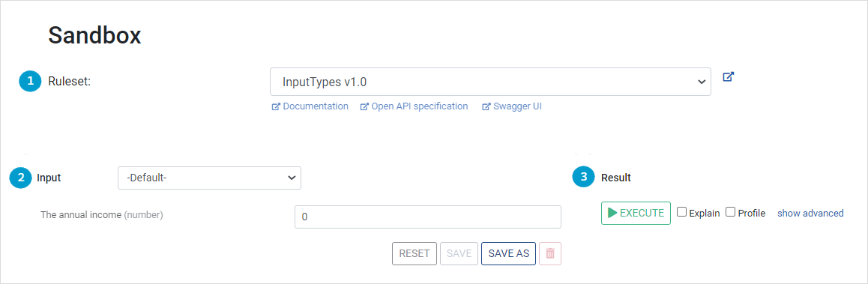868x284 pixels.
Task: Click the step 2 Input badge
Action: pos(20,178)
